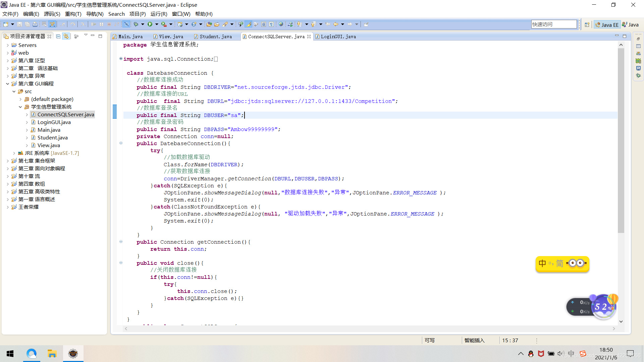The height and width of the screenshot is (362, 644).
Task: Collapse the 第六章 GUI编程 project
Action: [8, 83]
